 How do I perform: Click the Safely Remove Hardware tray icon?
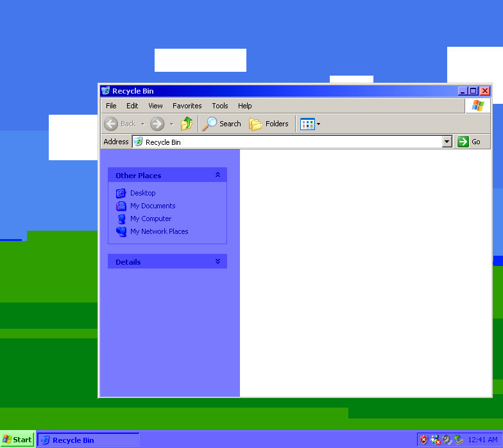[459, 440]
